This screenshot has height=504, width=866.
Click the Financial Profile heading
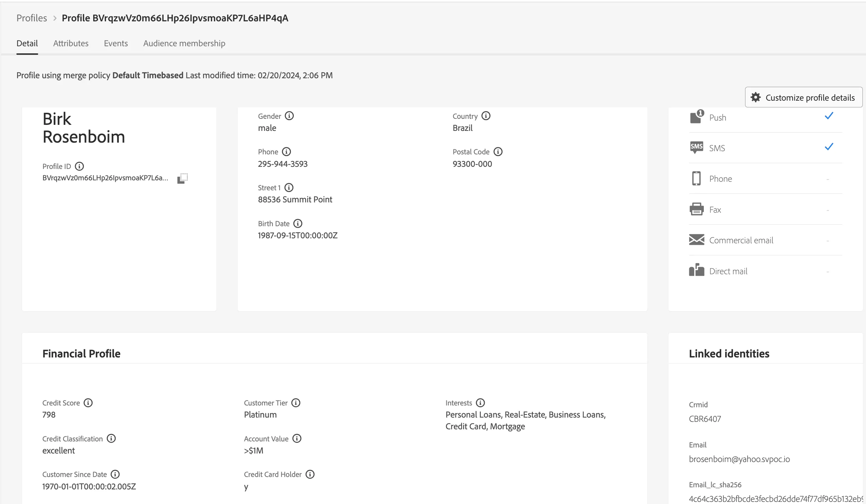(81, 354)
